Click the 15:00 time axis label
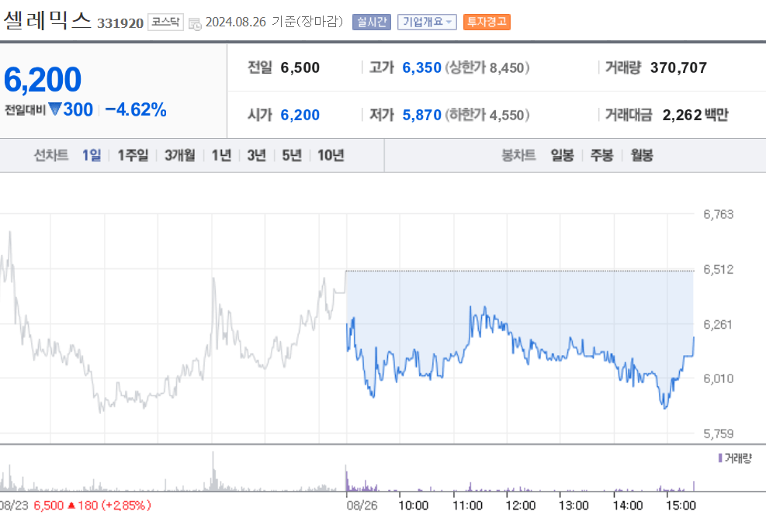Screen dimensions: 766x532 click(x=681, y=505)
